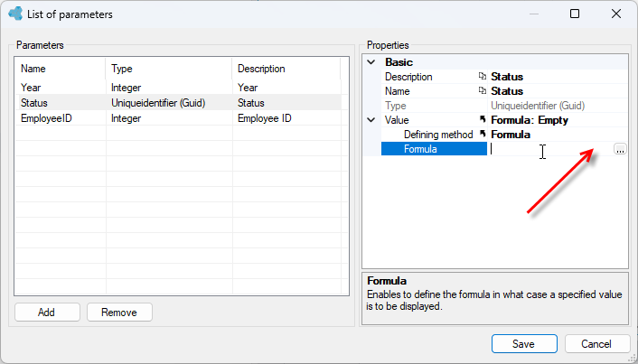Select the Formula property label

pos(434,149)
